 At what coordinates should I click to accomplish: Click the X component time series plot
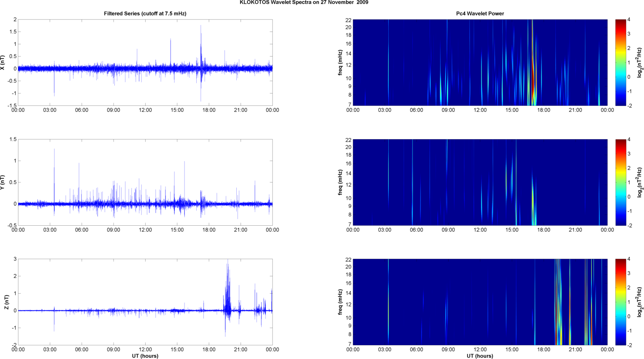pyautogui.click(x=145, y=62)
